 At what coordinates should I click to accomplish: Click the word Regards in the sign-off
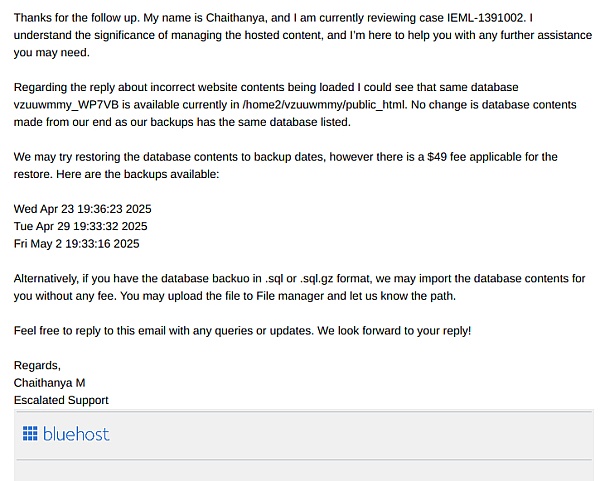pos(37,365)
